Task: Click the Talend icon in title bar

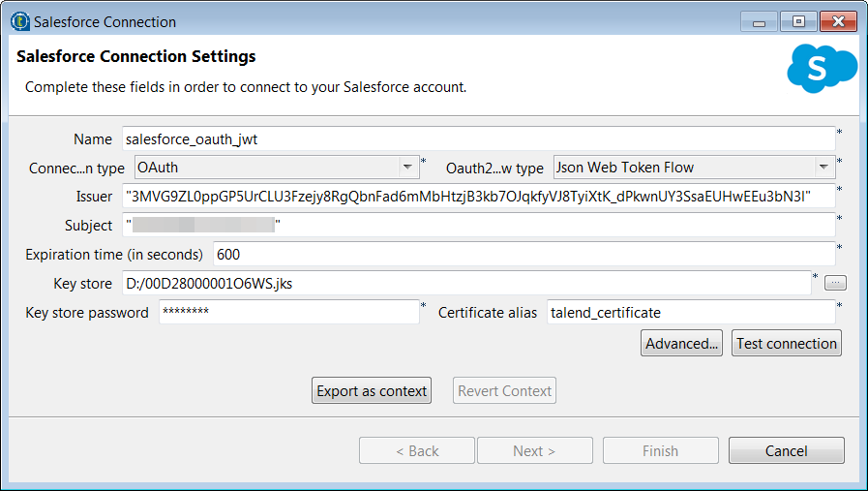Action: click(x=19, y=20)
